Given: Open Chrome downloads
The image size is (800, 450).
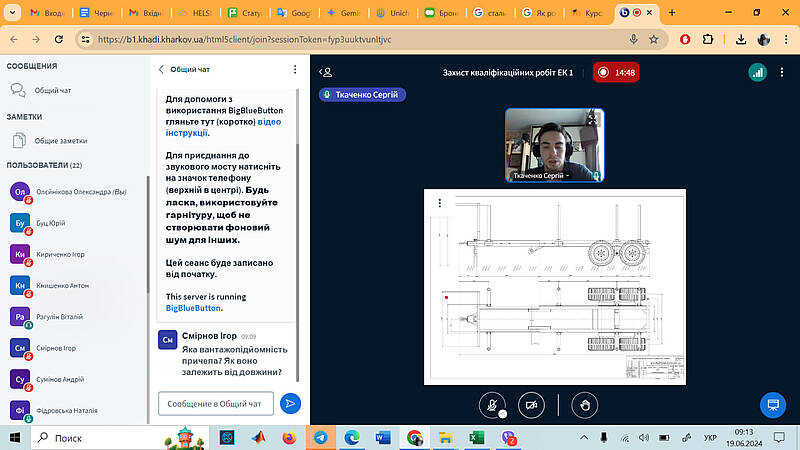Looking at the screenshot, I should 741,39.
